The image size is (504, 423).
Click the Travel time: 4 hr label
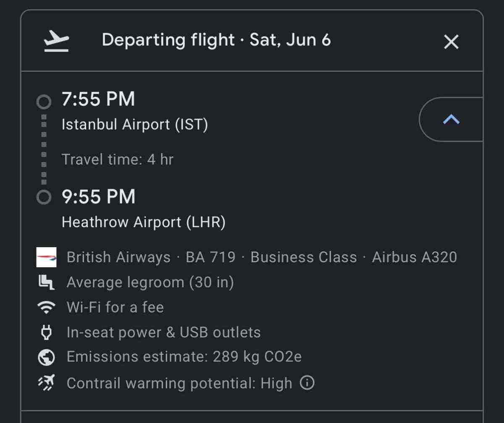[x=117, y=159]
